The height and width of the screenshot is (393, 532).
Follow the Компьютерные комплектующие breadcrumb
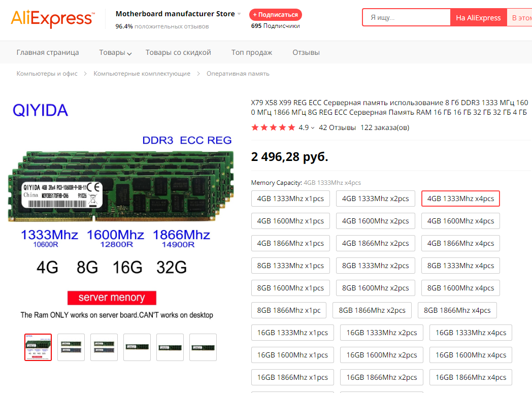coord(142,73)
